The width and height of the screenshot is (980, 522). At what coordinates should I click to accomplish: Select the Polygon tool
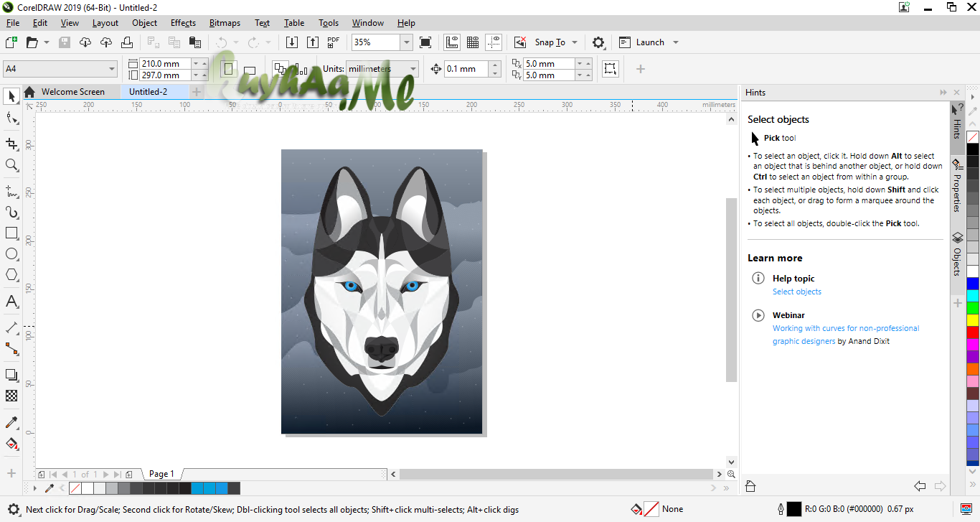(11, 275)
